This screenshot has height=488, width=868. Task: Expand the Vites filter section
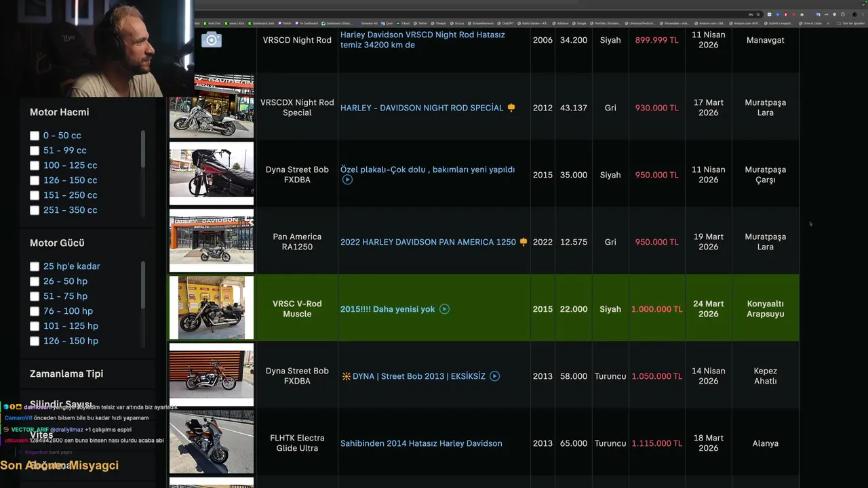41,434
